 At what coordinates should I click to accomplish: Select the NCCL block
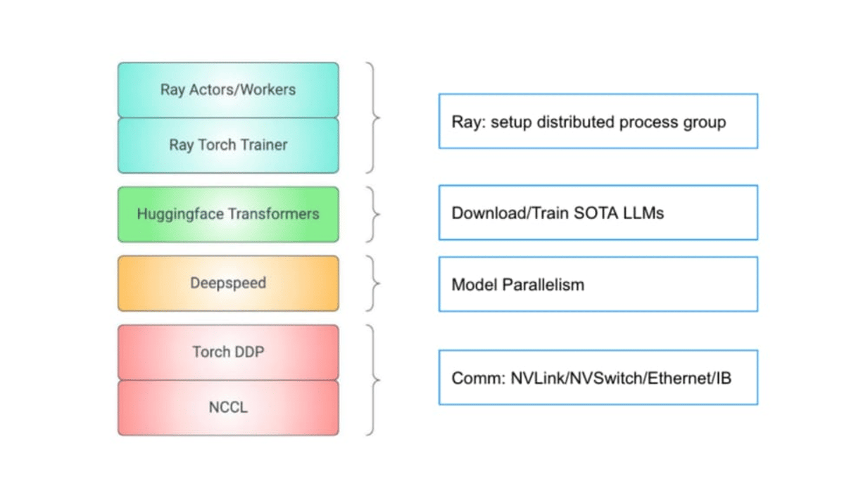tap(228, 407)
